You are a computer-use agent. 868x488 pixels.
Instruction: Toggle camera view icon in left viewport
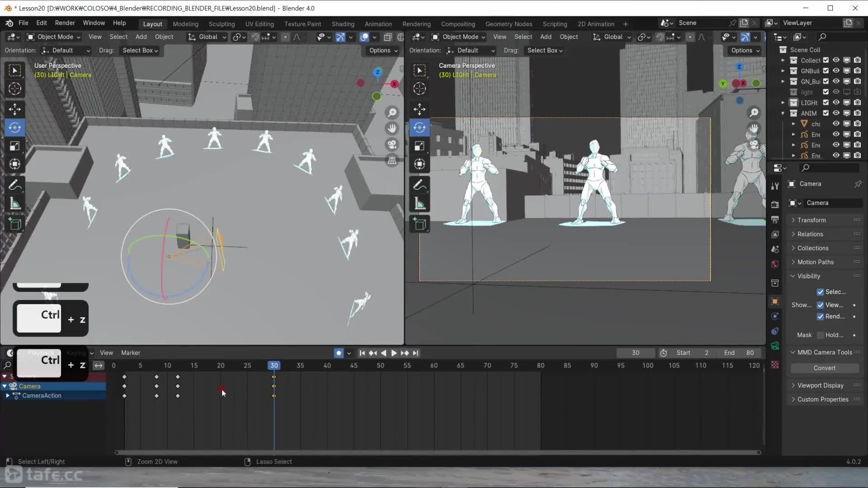392,145
